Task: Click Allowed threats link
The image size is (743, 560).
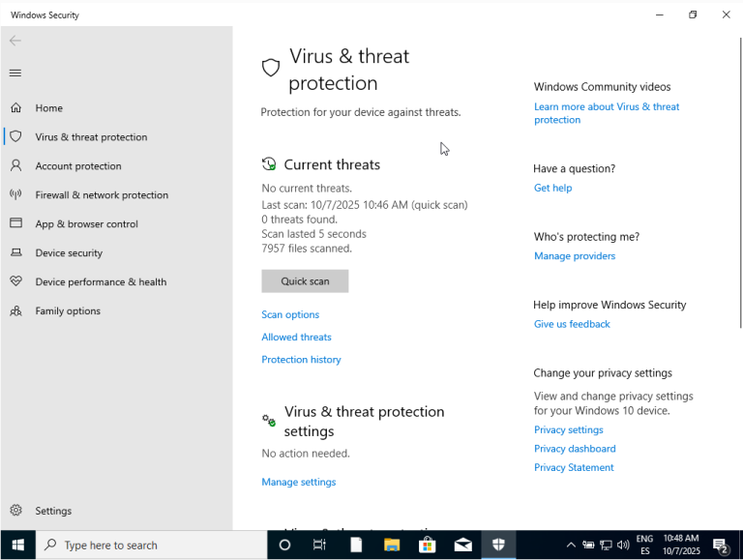Action: pyautogui.click(x=296, y=338)
